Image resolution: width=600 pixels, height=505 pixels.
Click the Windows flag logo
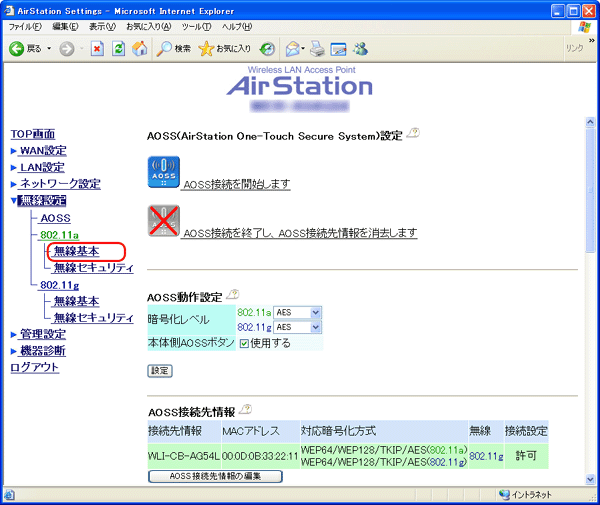(x=584, y=27)
